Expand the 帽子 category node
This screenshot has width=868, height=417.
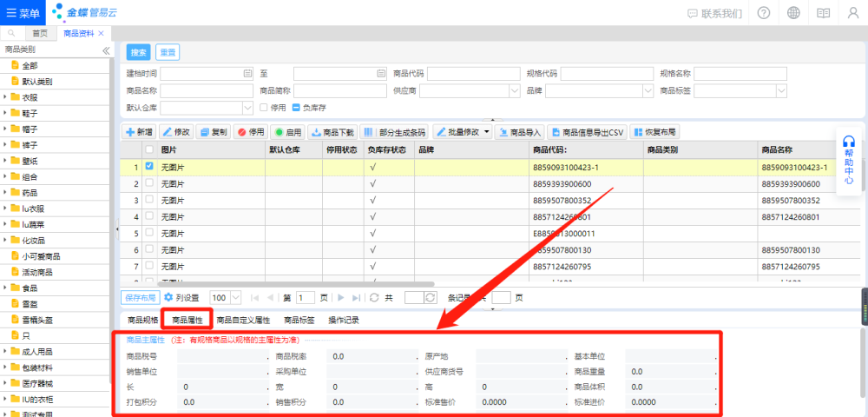pyautogui.click(x=5, y=129)
